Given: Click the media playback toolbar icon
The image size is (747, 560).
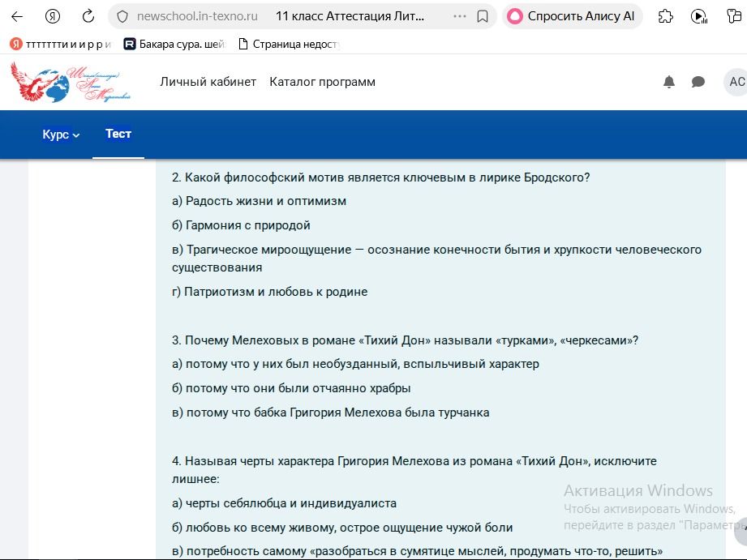Looking at the screenshot, I should [x=699, y=17].
